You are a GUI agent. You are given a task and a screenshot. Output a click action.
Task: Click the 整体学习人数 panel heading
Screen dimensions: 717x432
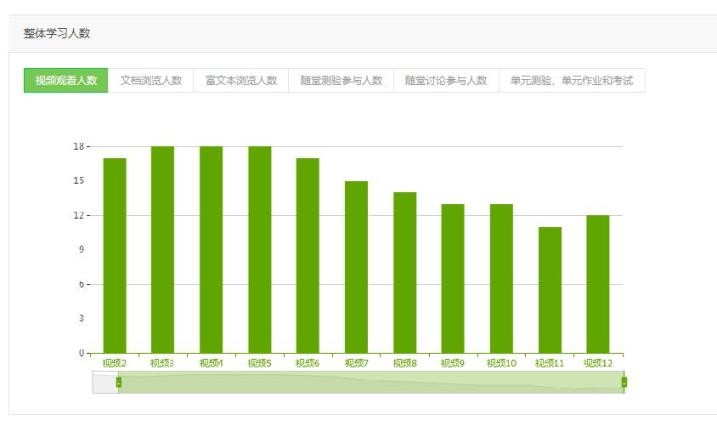tap(57, 34)
